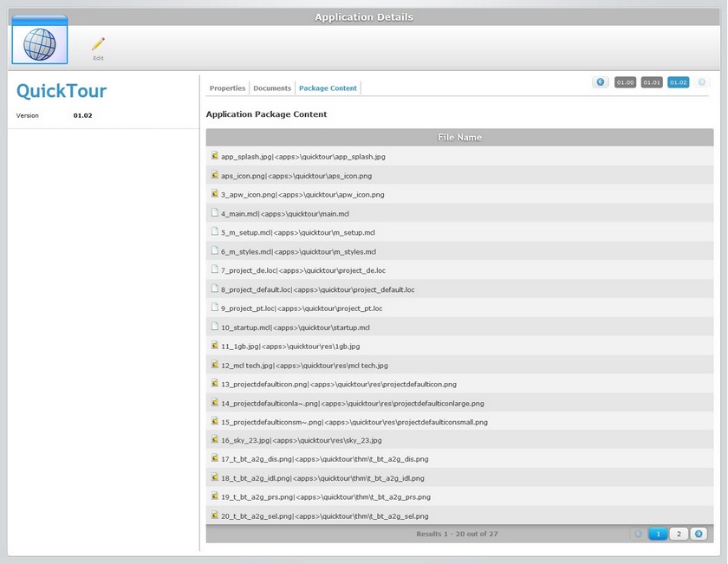Click the File Name column header
The width and height of the screenshot is (728, 564).
pos(459,138)
